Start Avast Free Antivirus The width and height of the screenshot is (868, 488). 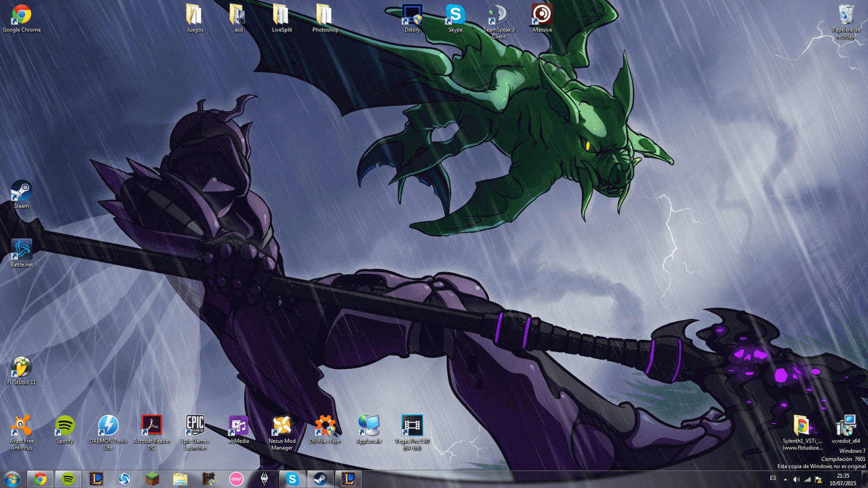click(21, 426)
